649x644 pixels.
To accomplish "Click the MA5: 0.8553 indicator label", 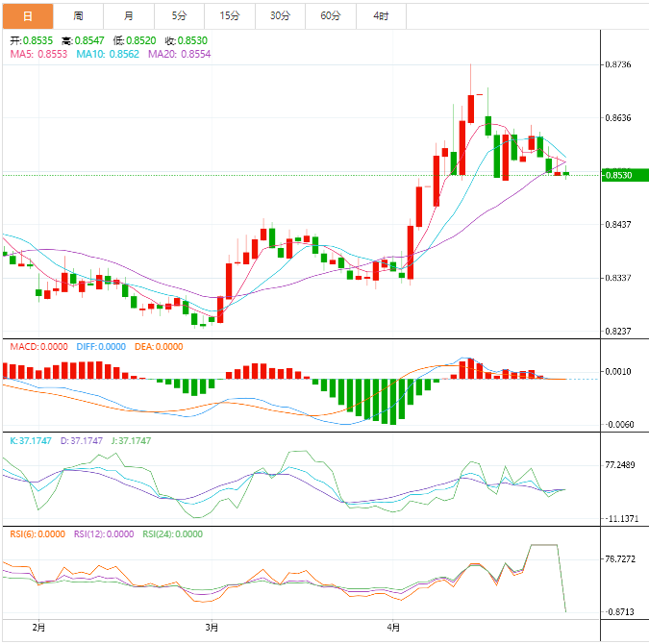I will (39, 54).
